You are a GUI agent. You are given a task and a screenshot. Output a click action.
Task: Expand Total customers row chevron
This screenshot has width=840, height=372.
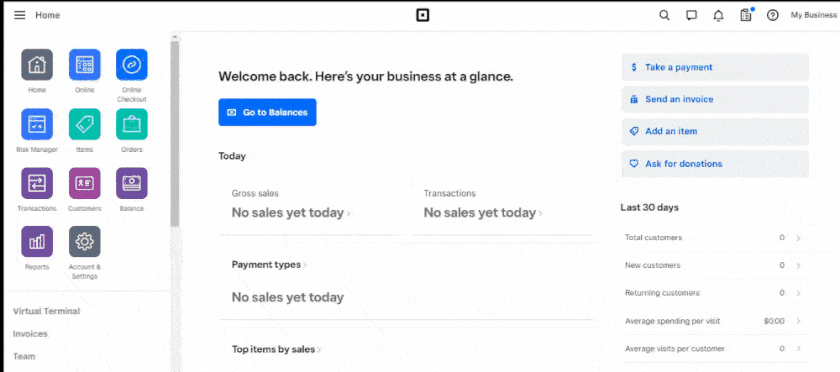coord(798,238)
